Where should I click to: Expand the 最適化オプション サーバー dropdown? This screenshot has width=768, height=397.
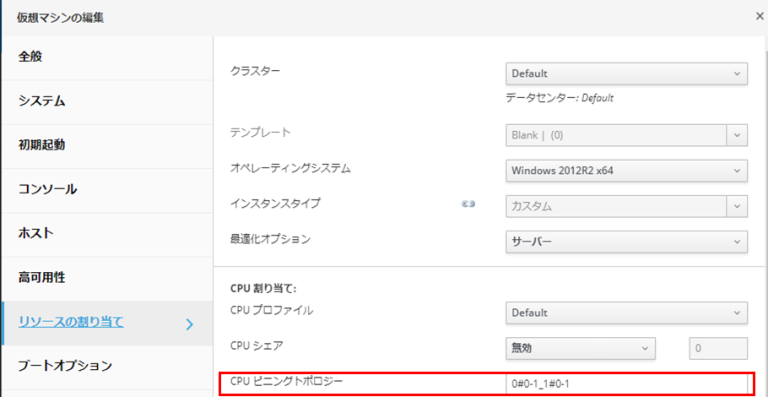point(626,242)
